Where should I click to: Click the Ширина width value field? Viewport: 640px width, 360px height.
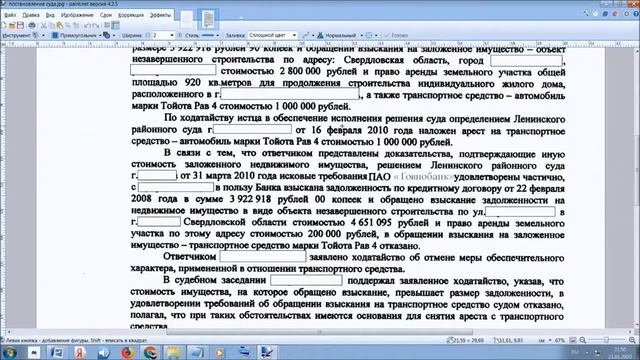click(x=160, y=36)
